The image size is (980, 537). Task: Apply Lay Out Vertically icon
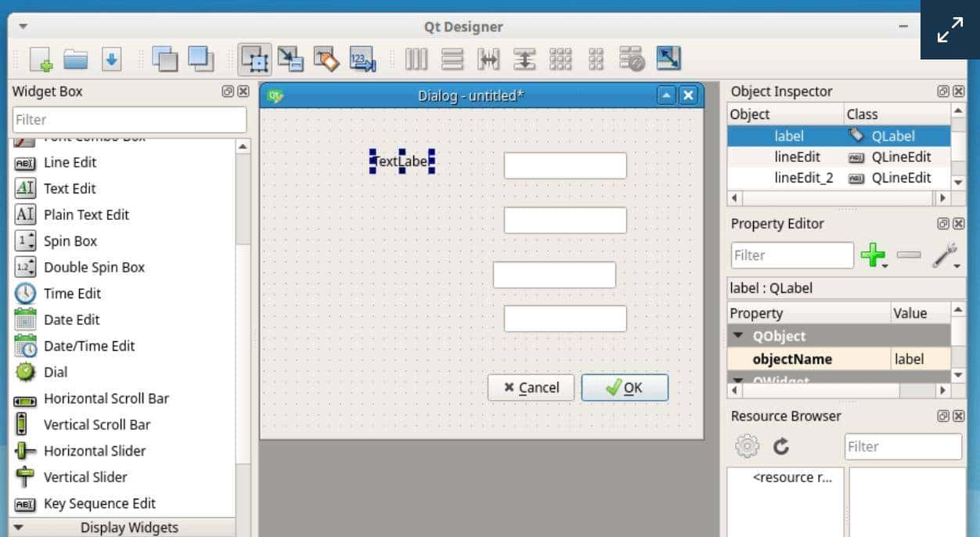click(452, 59)
